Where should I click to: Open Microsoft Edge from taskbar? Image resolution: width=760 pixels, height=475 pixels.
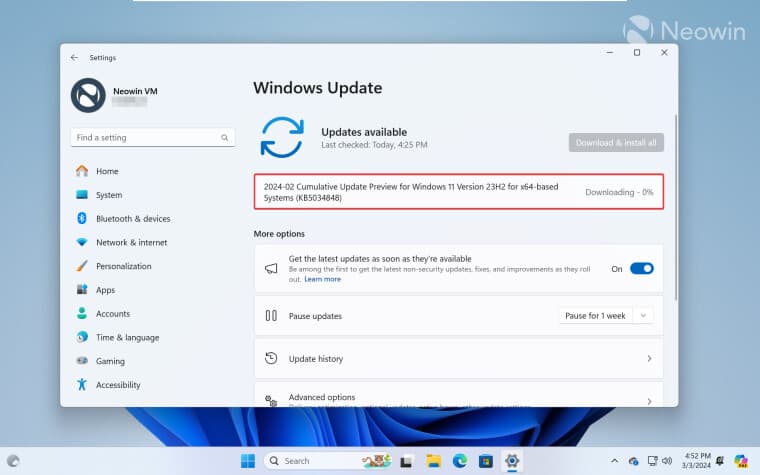459,461
